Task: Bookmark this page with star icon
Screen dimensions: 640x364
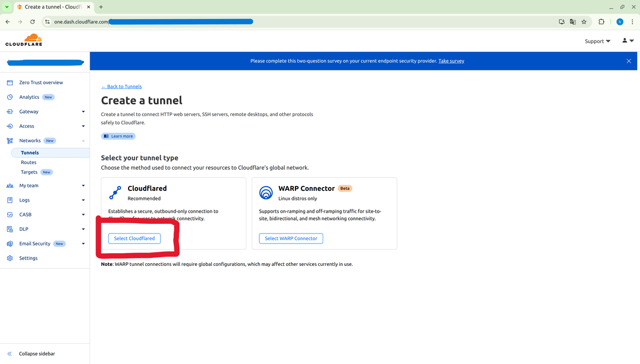Action: 584,22
